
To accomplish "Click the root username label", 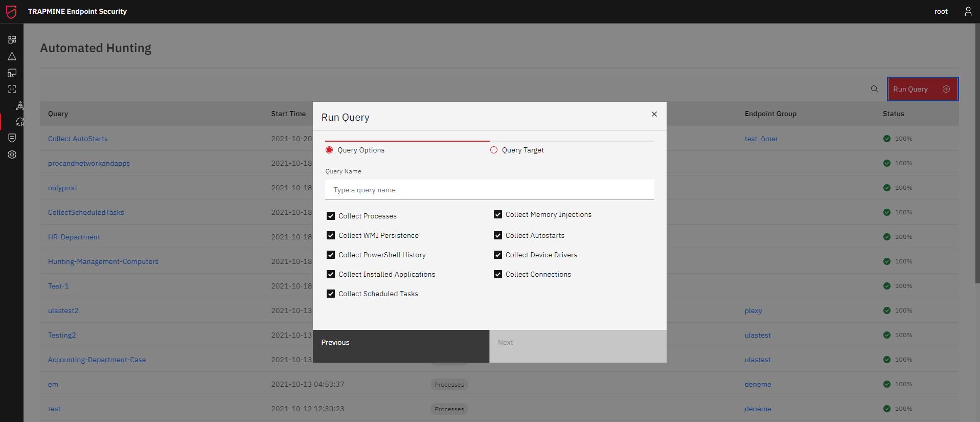I will coord(941,11).
